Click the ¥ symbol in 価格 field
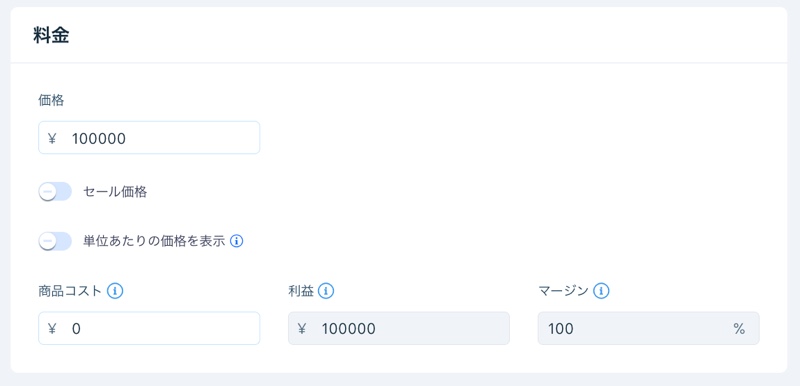Viewport: 800px width, 386px height. pos(52,138)
